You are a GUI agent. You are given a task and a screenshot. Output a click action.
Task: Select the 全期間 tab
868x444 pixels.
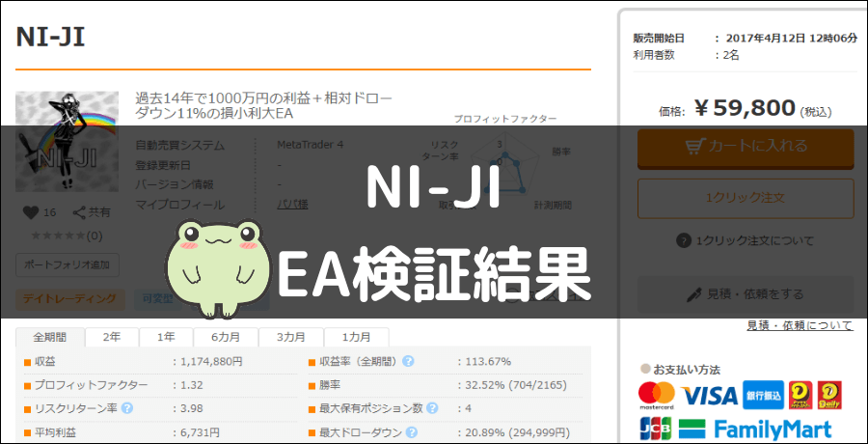(50, 337)
